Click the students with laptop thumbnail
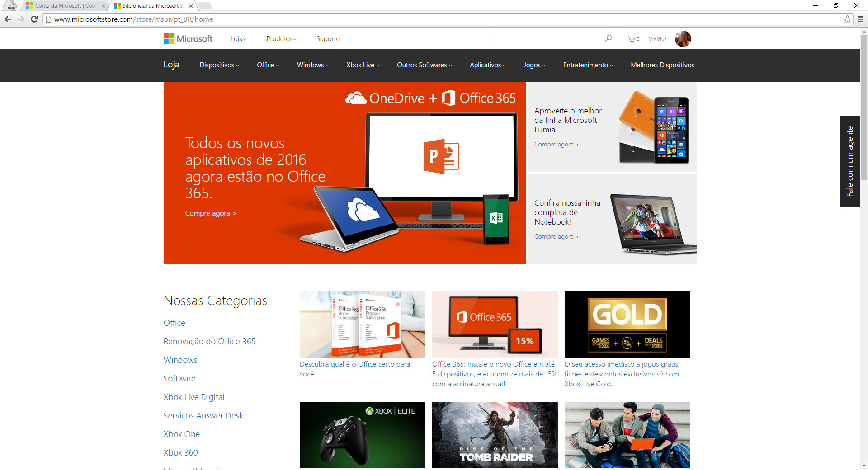Screen dimensions: 868x470 (x=627, y=435)
